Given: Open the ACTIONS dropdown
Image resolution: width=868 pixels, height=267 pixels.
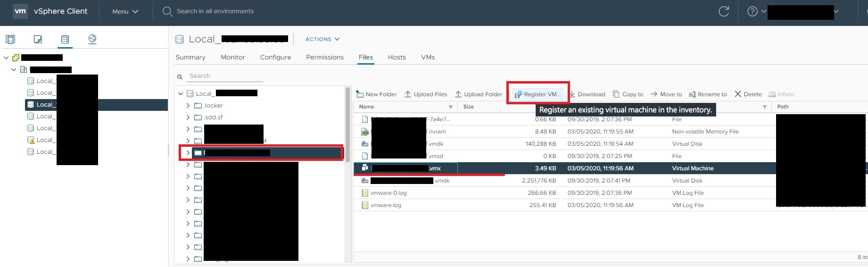Looking at the screenshot, I should 322,39.
